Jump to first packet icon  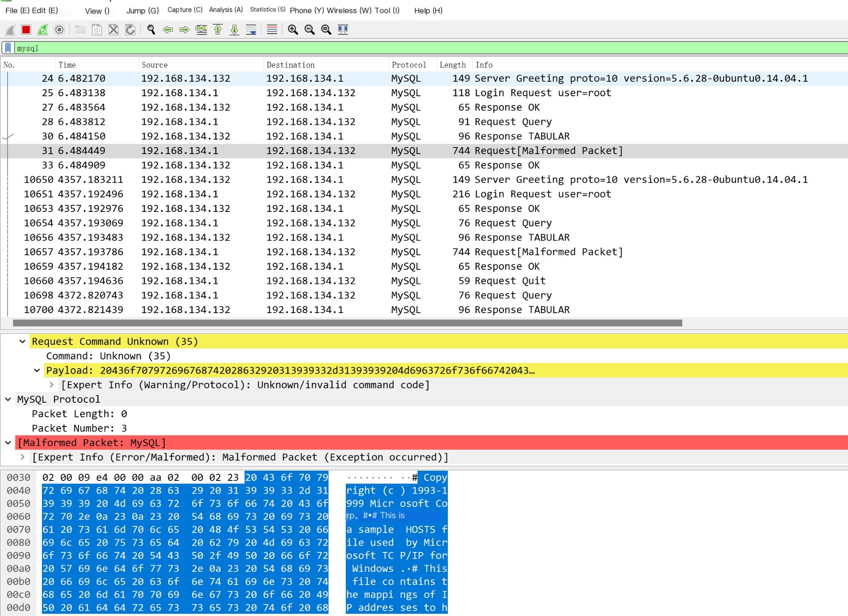click(x=218, y=30)
